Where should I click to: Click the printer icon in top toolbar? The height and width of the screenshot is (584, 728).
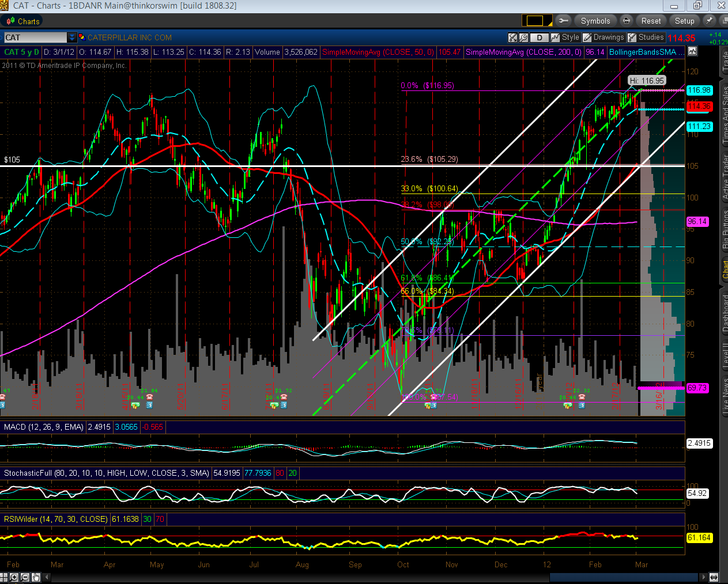pyautogui.click(x=626, y=21)
